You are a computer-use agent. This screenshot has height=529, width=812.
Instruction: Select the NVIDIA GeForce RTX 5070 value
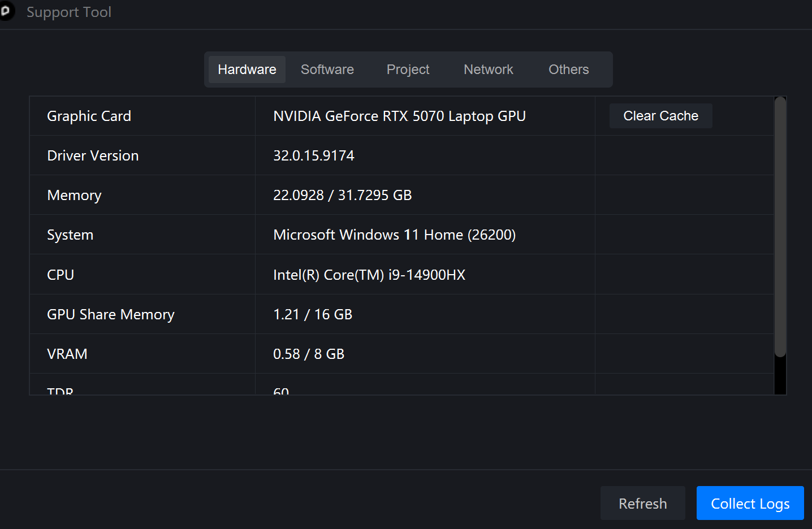(x=399, y=116)
